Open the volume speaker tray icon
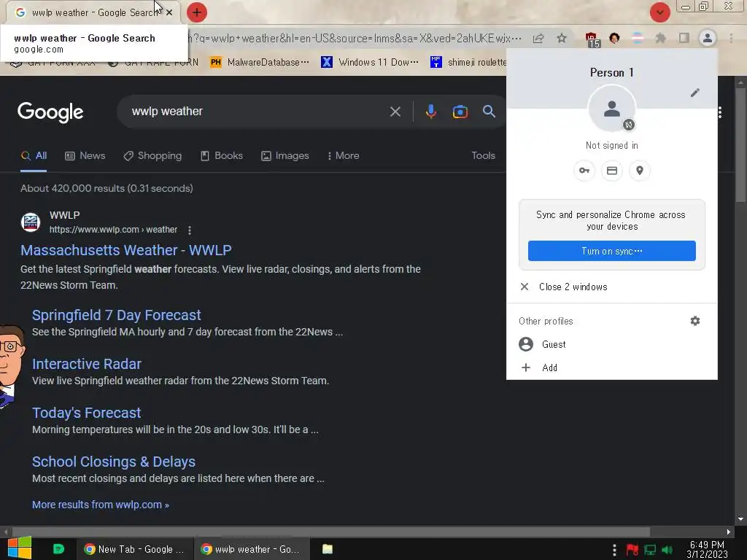Screen dimensions: 747x560 pyautogui.click(x=667, y=550)
